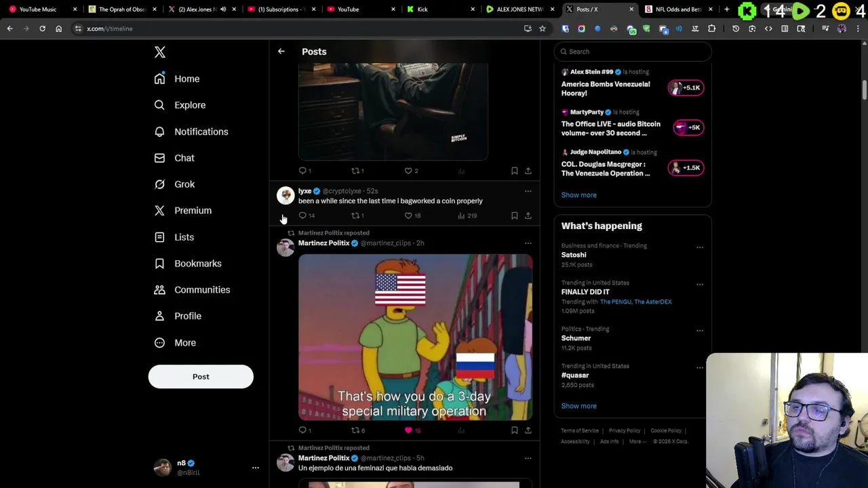Join Judge Napolitano space +1.5K
Screen dimensions: 868x488
tap(686, 168)
